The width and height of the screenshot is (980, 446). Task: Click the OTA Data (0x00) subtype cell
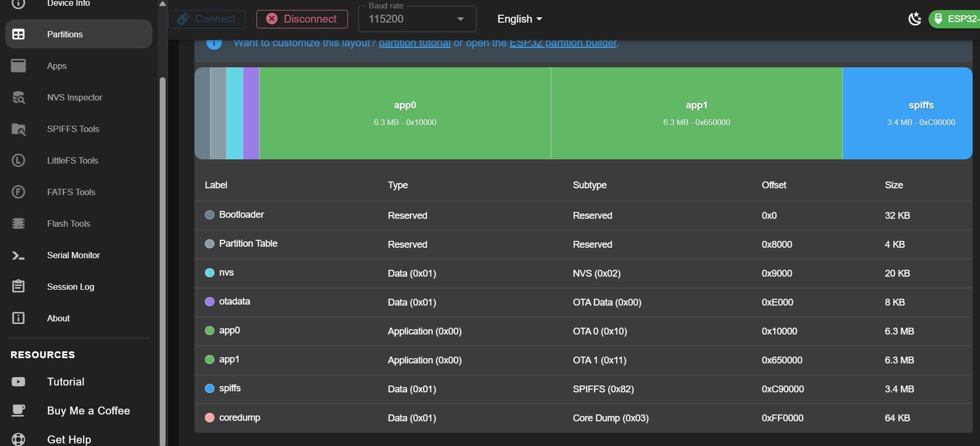(607, 302)
